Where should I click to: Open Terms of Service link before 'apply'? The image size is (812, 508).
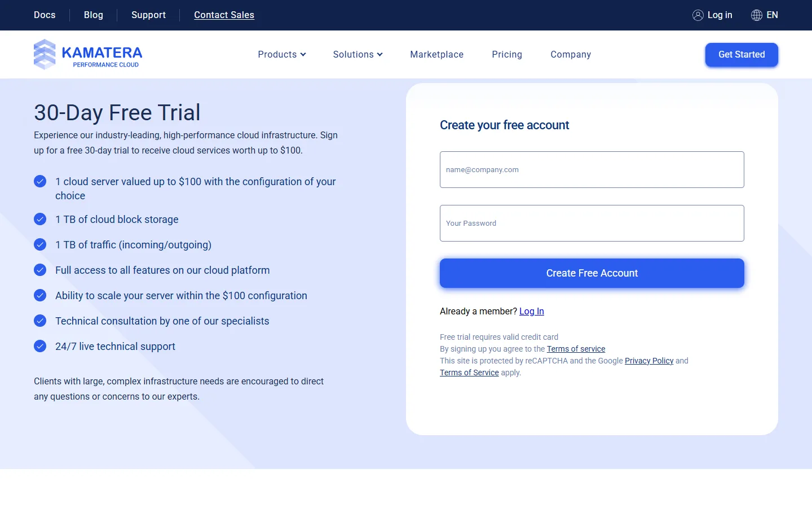click(x=469, y=373)
